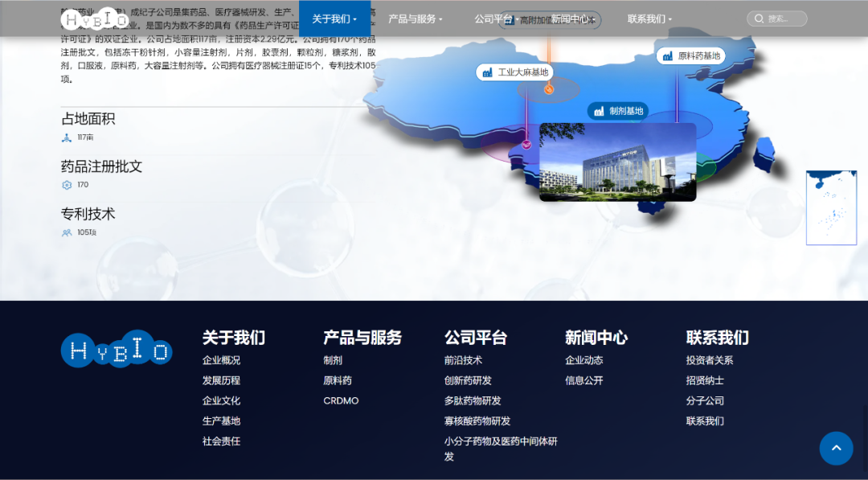Click the factory icon on 原料药基地 label
The height and width of the screenshot is (480, 868).
click(x=668, y=56)
